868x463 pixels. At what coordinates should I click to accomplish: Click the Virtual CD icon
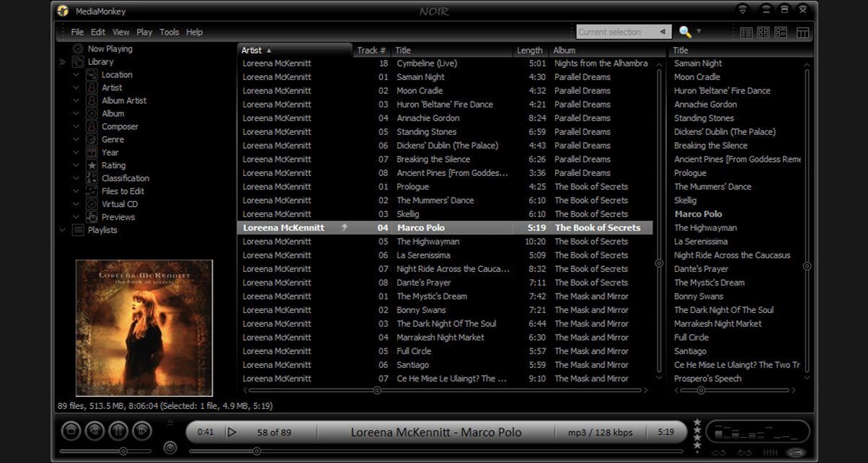point(92,205)
